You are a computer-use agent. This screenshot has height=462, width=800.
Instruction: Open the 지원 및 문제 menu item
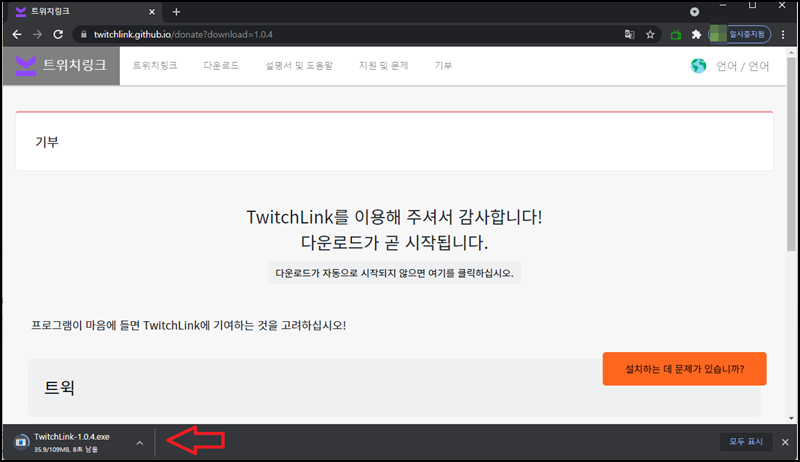coord(384,65)
